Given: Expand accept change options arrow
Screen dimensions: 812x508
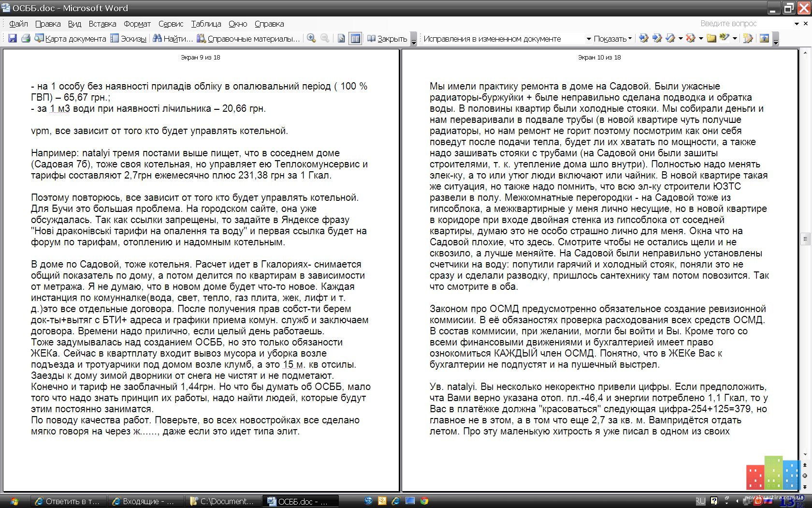Looking at the screenshot, I should click(681, 39).
